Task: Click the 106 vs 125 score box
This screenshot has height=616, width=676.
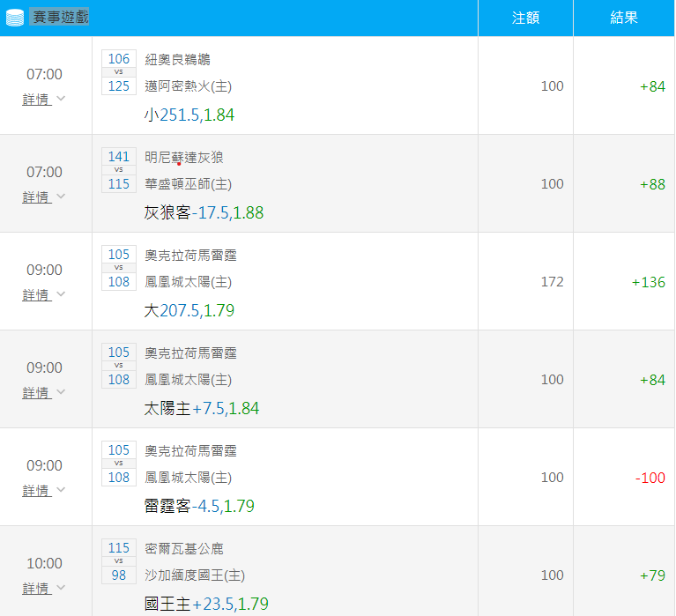Action: [x=119, y=72]
